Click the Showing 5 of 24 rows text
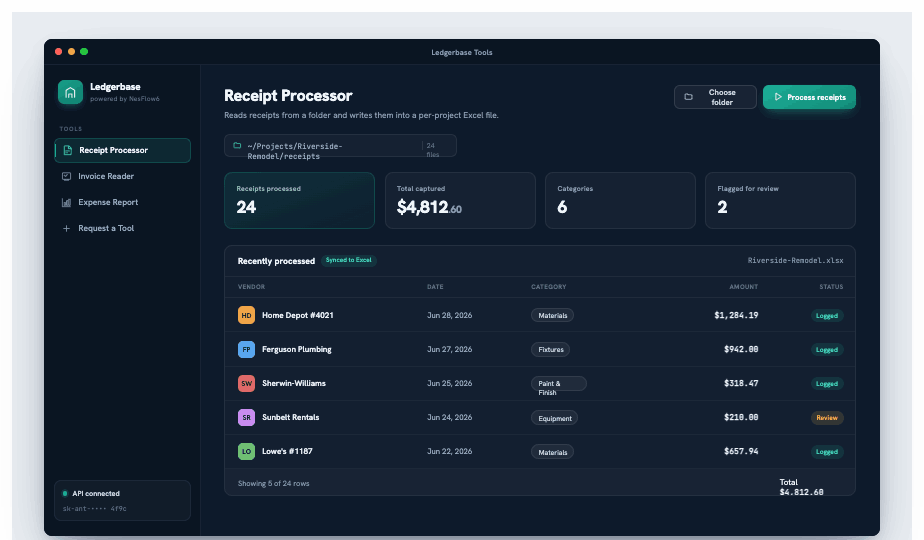 (x=273, y=483)
